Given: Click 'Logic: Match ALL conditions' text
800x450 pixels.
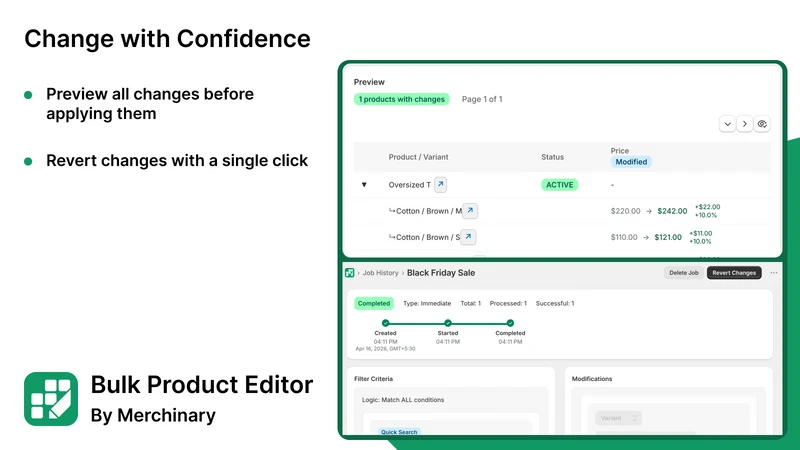Looking at the screenshot, I should click(403, 400).
